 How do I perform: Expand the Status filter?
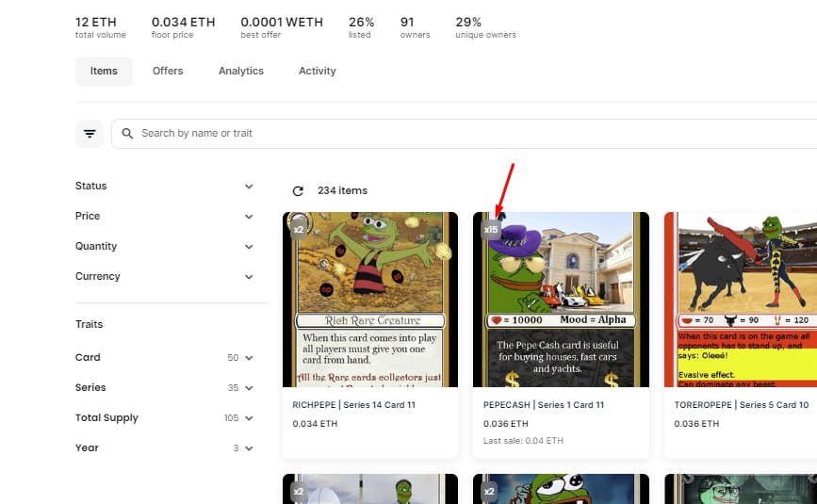pyautogui.click(x=164, y=186)
